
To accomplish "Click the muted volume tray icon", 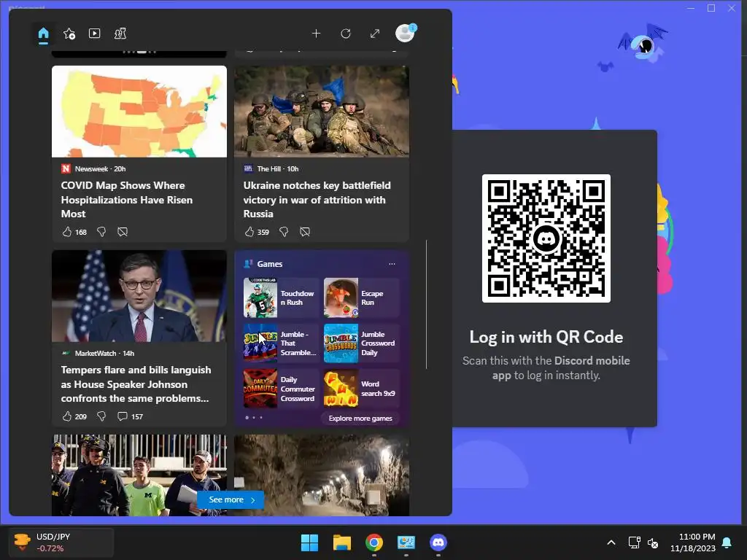I will coord(653,542).
